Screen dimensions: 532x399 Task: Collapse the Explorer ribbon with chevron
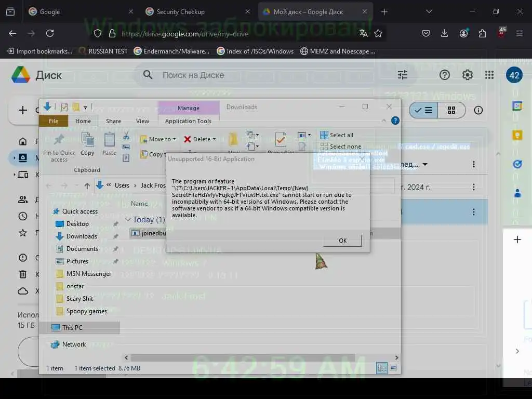point(384,121)
